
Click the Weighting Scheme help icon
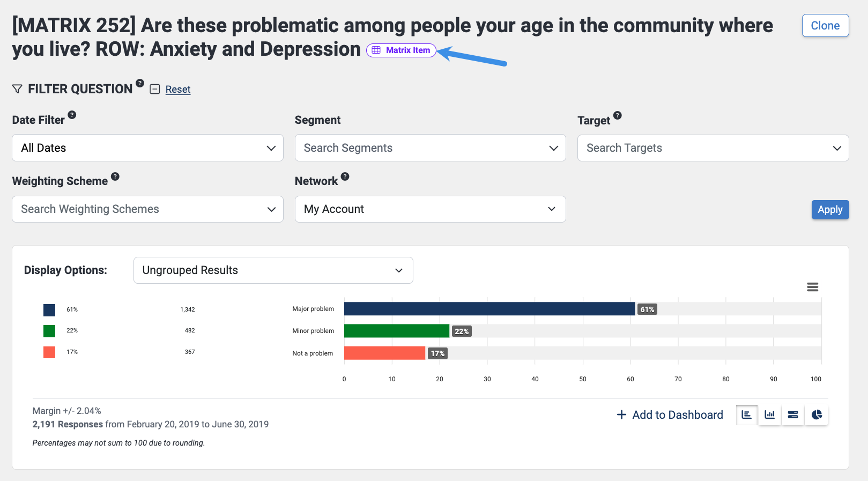click(115, 176)
